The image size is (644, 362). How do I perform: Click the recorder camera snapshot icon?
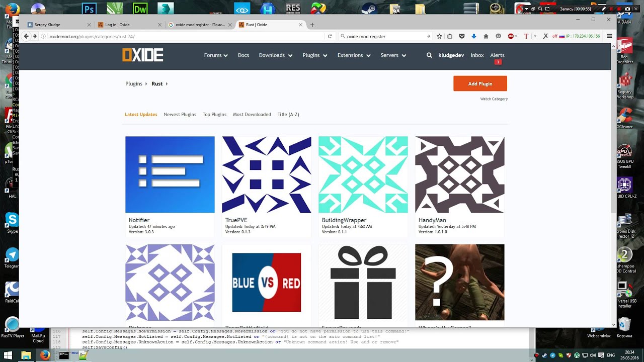pos(627,9)
